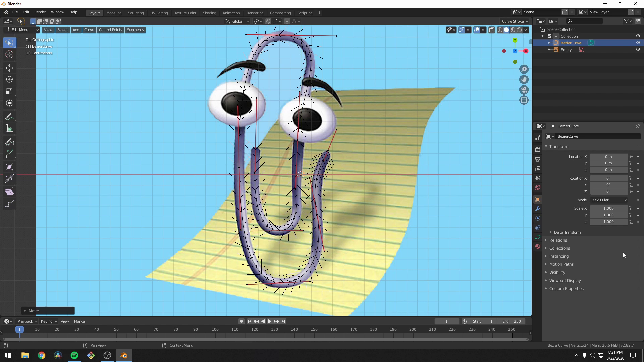Open File Explorer from the taskbar
644x362 pixels.
pos(25,355)
